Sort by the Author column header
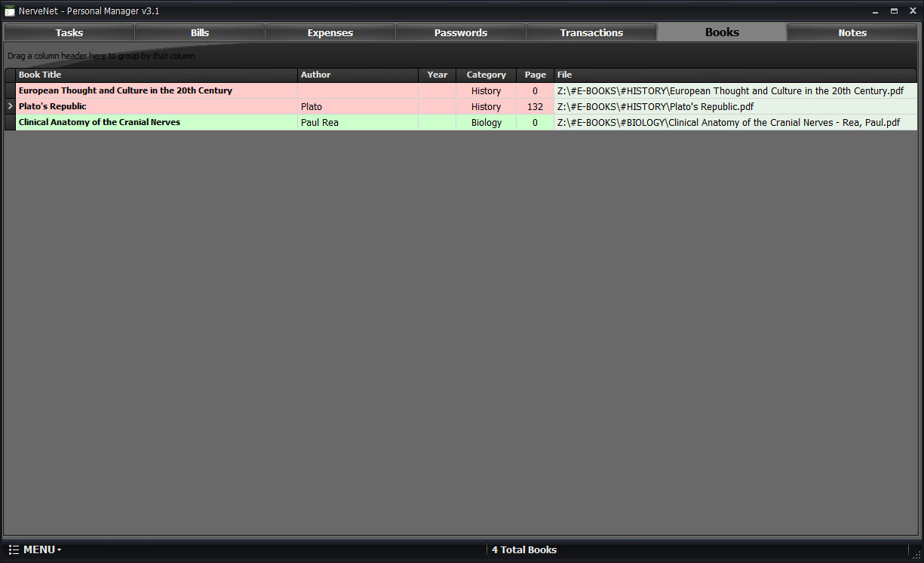This screenshot has width=924, height=563. (x=358, y=75)
